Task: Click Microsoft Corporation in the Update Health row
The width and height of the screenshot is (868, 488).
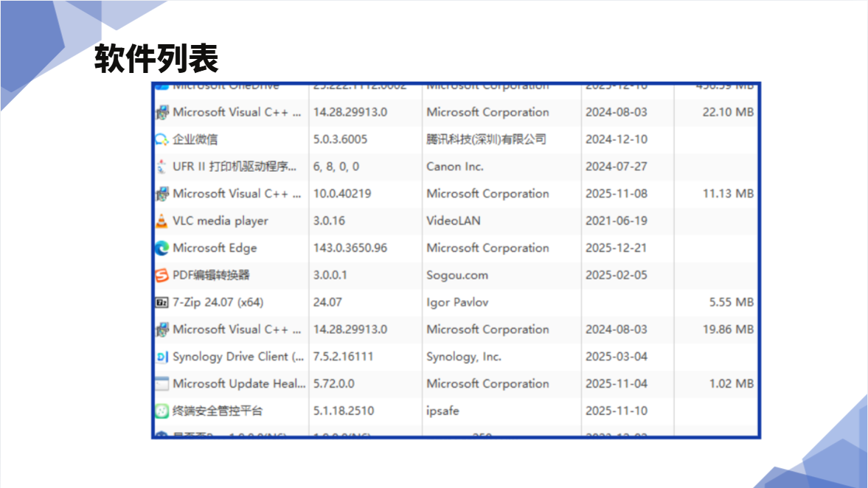Action: point(487,383)
